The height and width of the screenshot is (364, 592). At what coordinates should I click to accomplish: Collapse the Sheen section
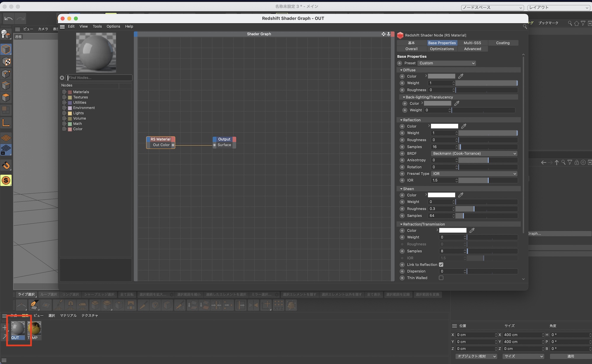coord(401,189)
